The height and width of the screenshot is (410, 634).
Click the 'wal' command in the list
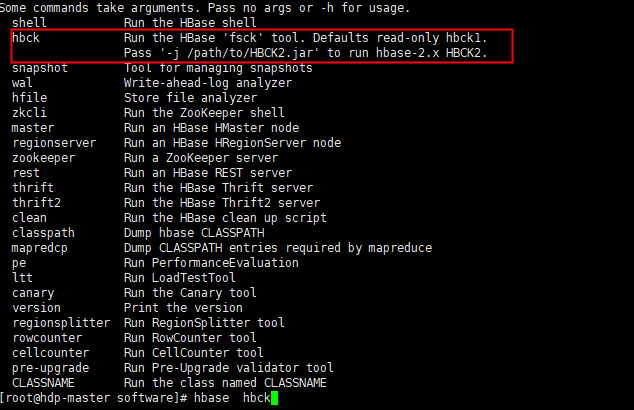coord(22,83)
